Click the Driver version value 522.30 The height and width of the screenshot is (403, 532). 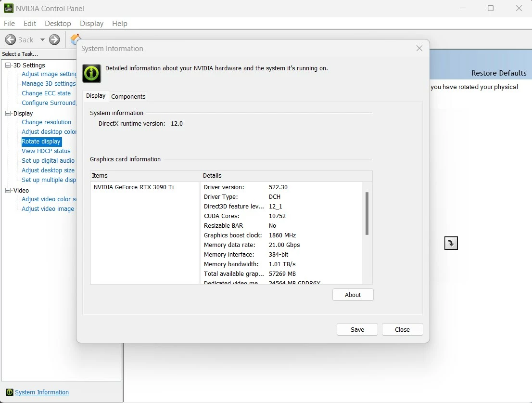(x=278, y=187)
